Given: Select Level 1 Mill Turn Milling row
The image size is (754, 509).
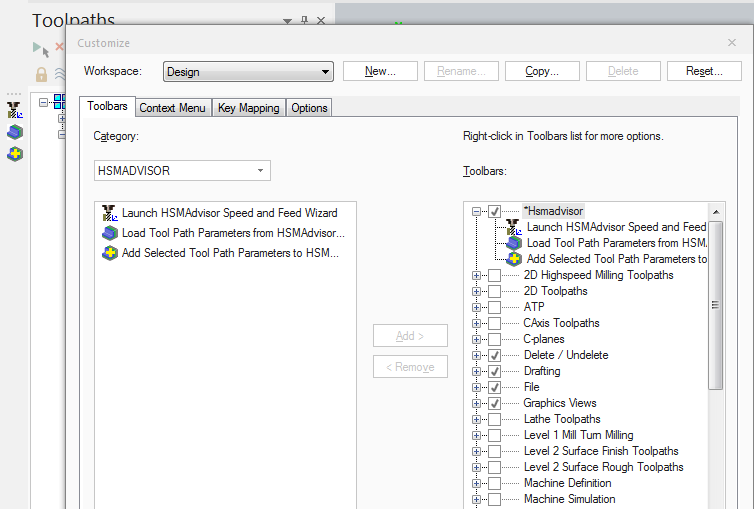Looking at the screenshot, I should 578,435.
